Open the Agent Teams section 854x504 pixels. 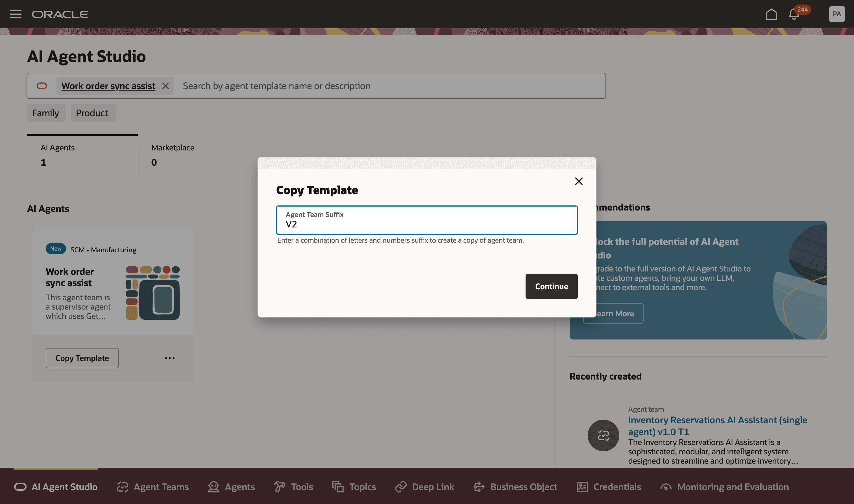(x=152, y=487)
